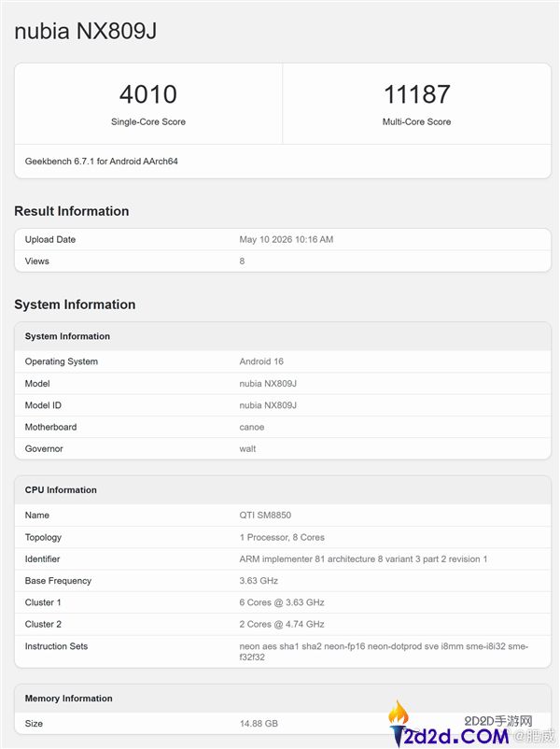Viewport: 560px width, 749px height.
Task: Click the Governor label
Action: [44, 449]
